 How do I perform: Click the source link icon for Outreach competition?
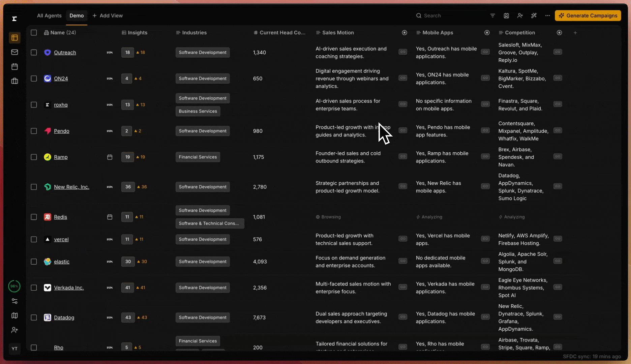pos(558,52)
